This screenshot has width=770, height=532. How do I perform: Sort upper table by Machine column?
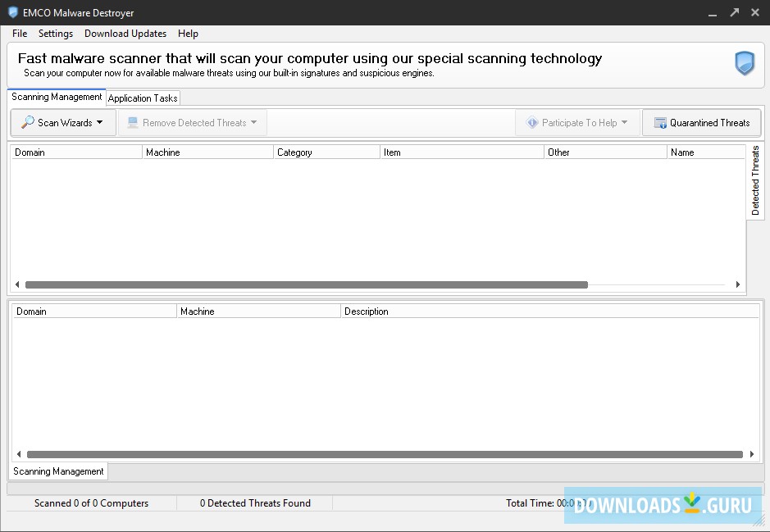(207, 152)
